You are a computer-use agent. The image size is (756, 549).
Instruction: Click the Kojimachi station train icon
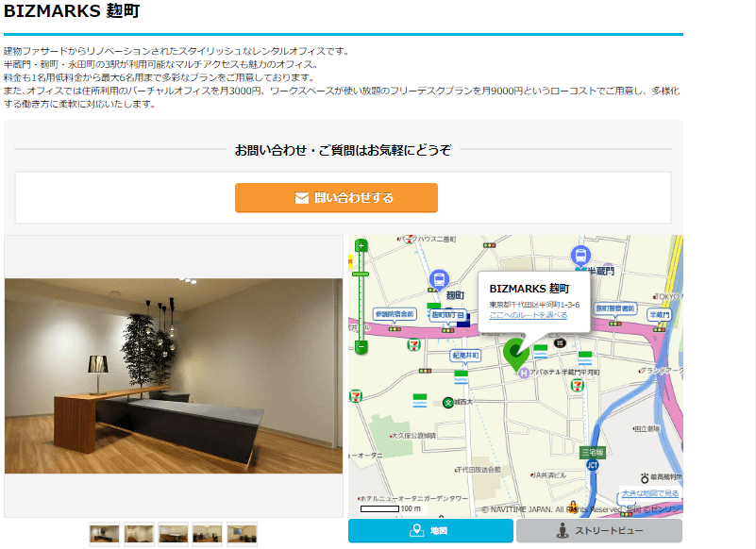[x=439, y=279]
